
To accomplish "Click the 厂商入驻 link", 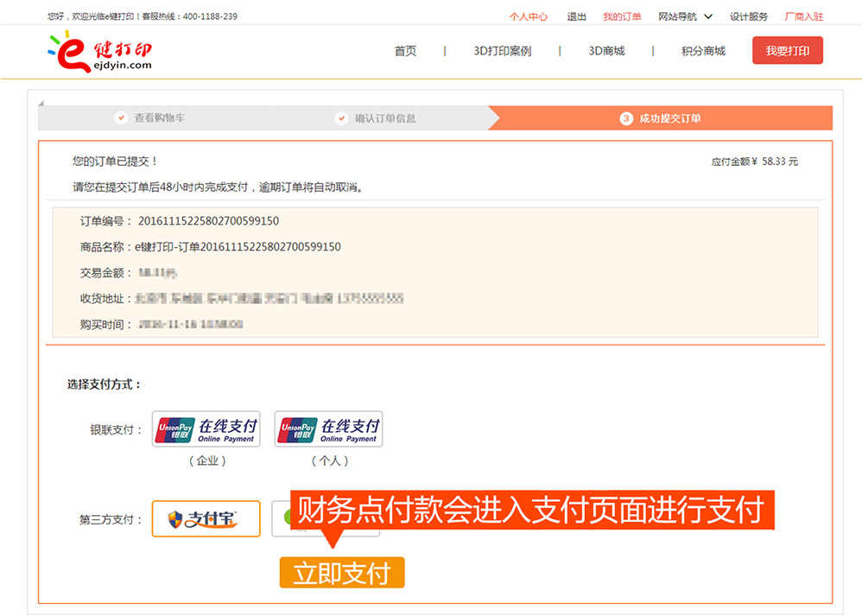I will pyautogui.click(x=803, y=16).
